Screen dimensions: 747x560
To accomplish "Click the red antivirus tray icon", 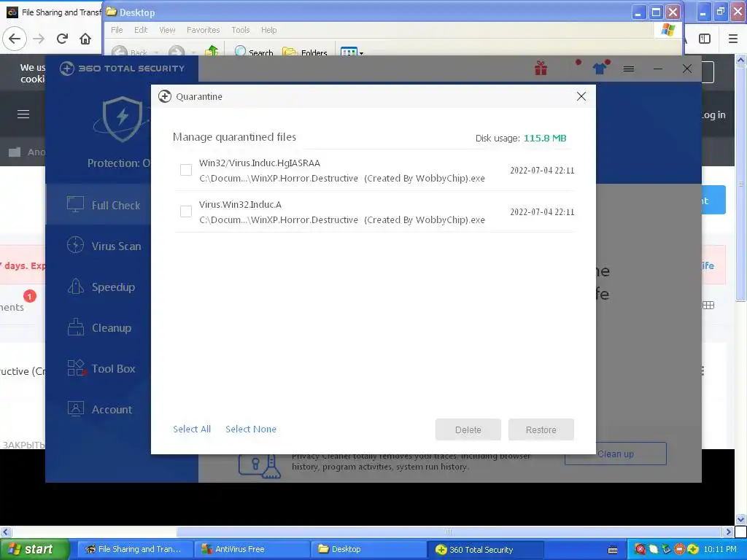I will point(640,549).
